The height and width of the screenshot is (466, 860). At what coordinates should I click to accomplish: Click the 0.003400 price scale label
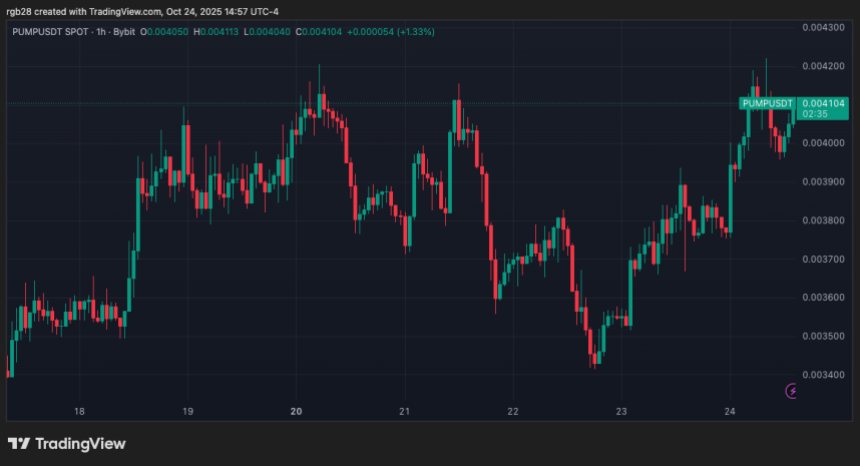(x=823, y=375)
